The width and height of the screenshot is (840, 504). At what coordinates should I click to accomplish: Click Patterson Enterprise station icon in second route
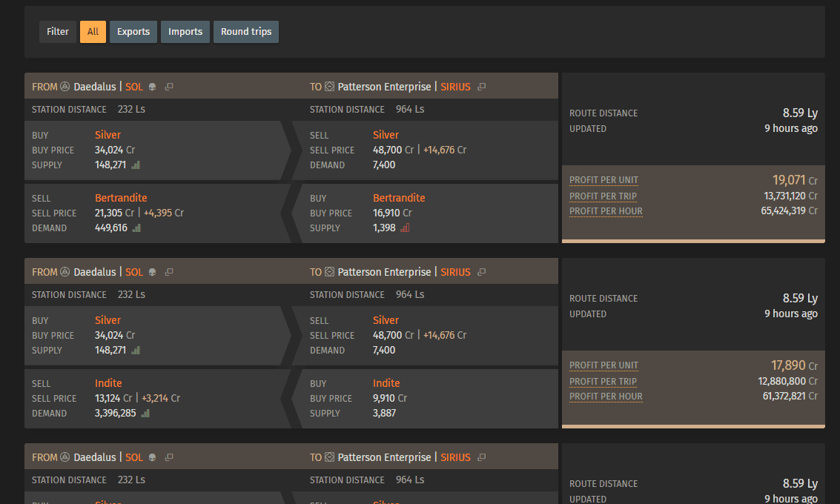pyautogui.click(x=330, y=272)
